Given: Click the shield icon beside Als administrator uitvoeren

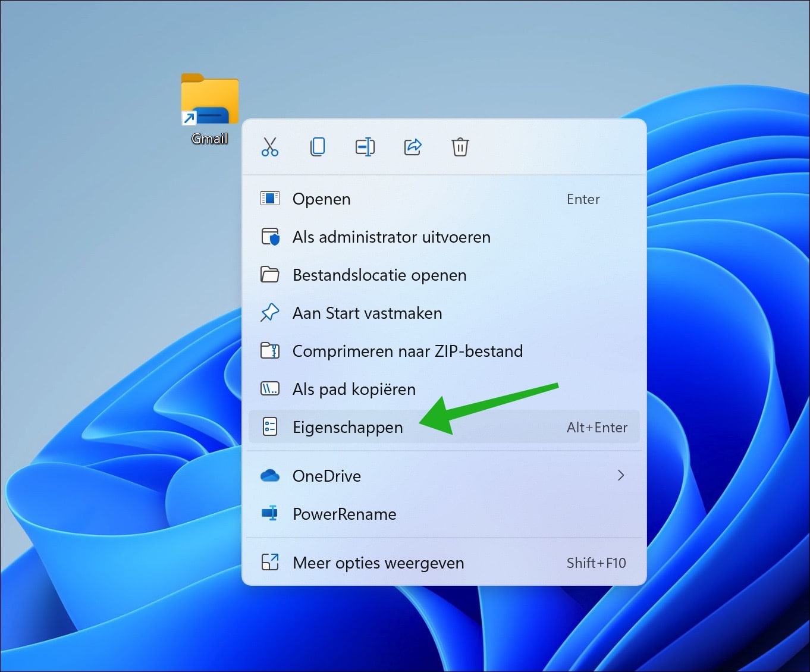Looking at the screenshot, I should [x=270, y=237].
